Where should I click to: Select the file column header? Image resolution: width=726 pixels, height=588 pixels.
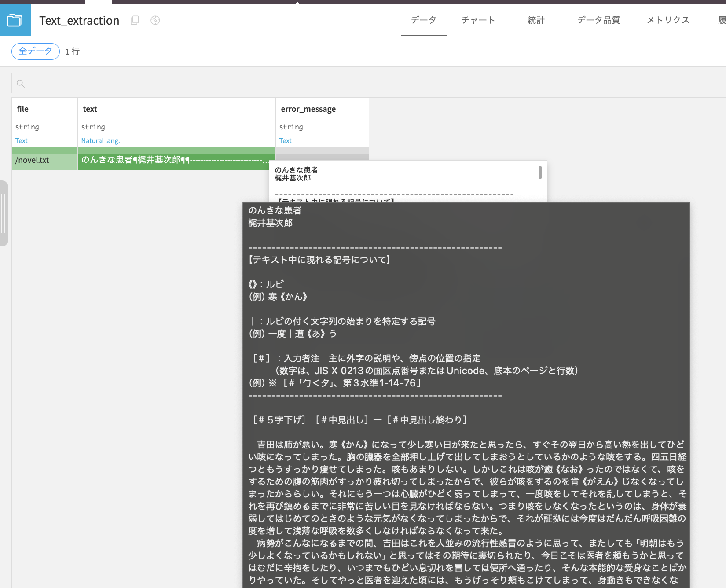[x=23, y=109]
